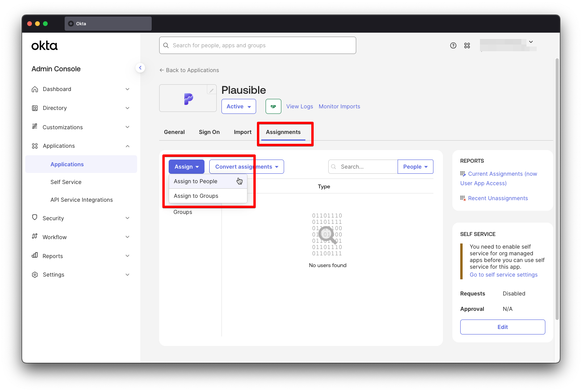This screenshot has width=582, height=392.
Task: Open the Recent Unassignments report link
Action: 498,198
